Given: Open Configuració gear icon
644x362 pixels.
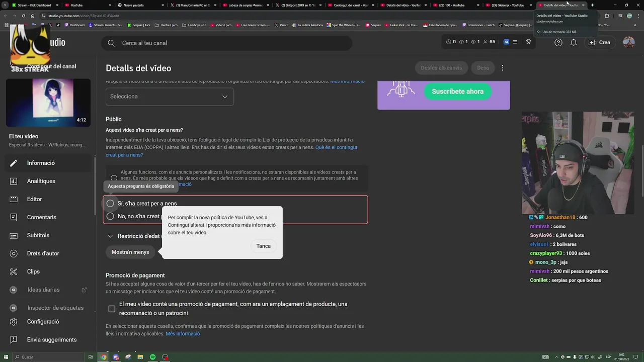Looking at the screenshot, I should pyautogui.click(x=14, y=322).
